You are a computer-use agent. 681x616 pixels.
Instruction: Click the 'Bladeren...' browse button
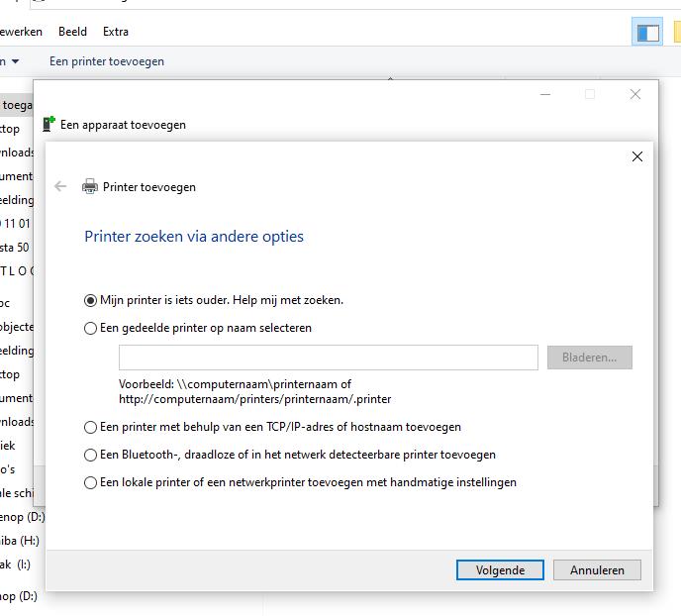(x=589, y=358)
